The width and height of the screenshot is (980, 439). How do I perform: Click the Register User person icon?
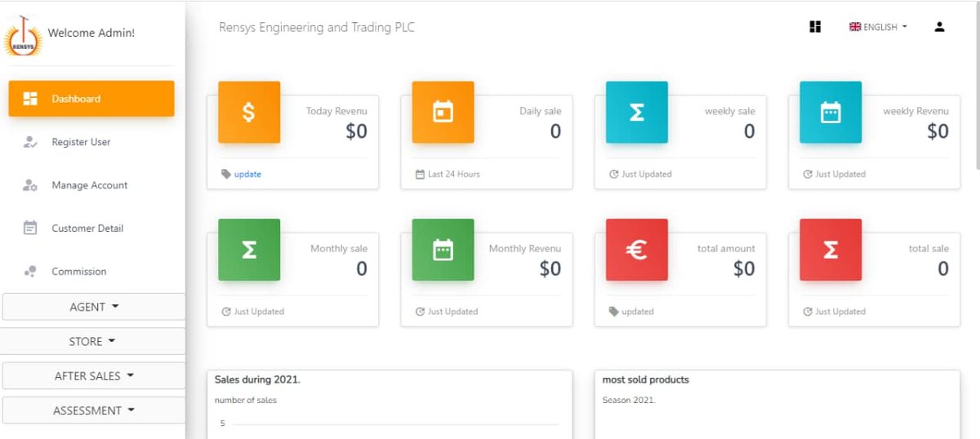tap(30, 142)
